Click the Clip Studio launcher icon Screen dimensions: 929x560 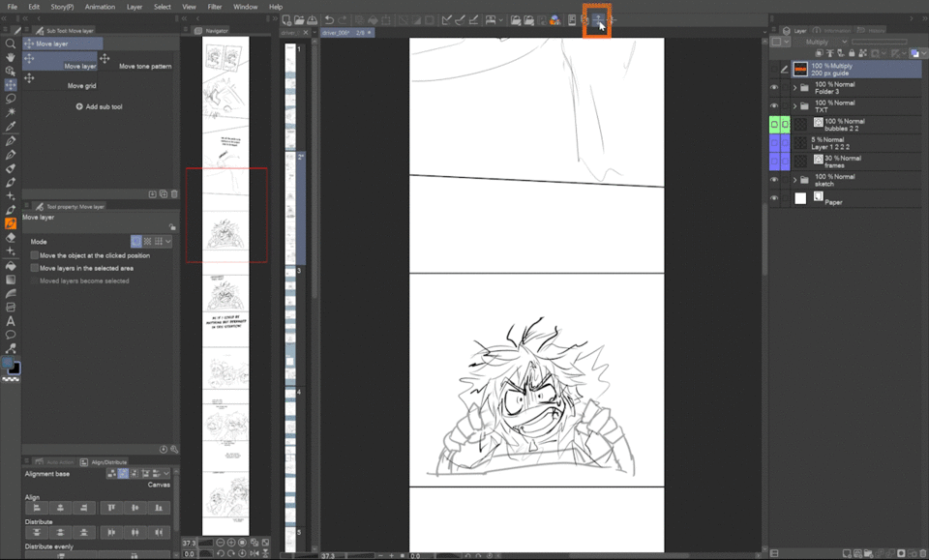(x=554, y=20)
